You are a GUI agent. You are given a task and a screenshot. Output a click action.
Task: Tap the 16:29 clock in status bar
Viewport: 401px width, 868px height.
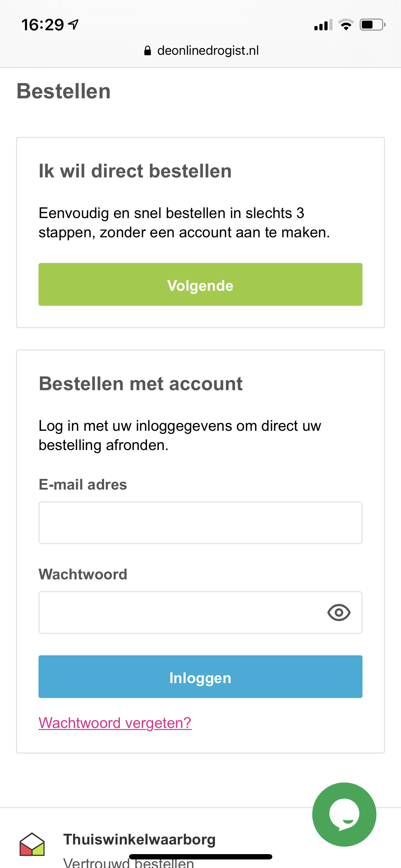(x=42, y=25)
